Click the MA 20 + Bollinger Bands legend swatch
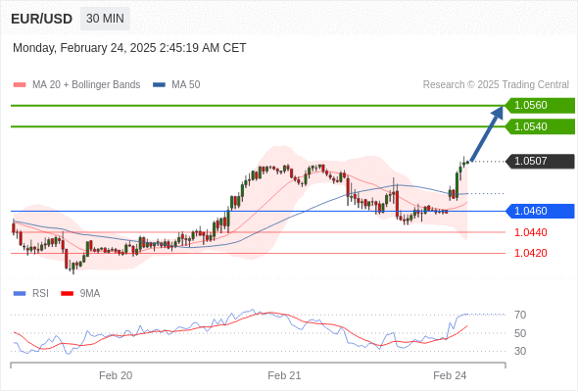This screenshot has height=392, width=578. click(20, 85)
